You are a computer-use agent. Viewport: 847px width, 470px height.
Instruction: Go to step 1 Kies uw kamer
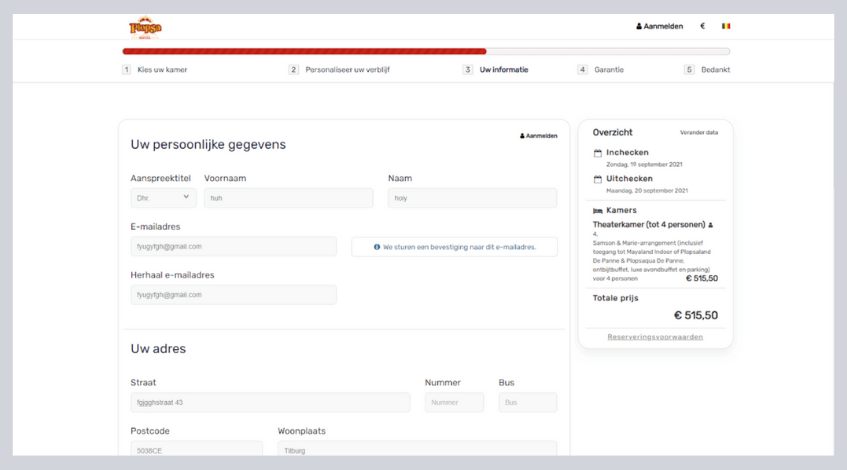[x=161, y=70]
